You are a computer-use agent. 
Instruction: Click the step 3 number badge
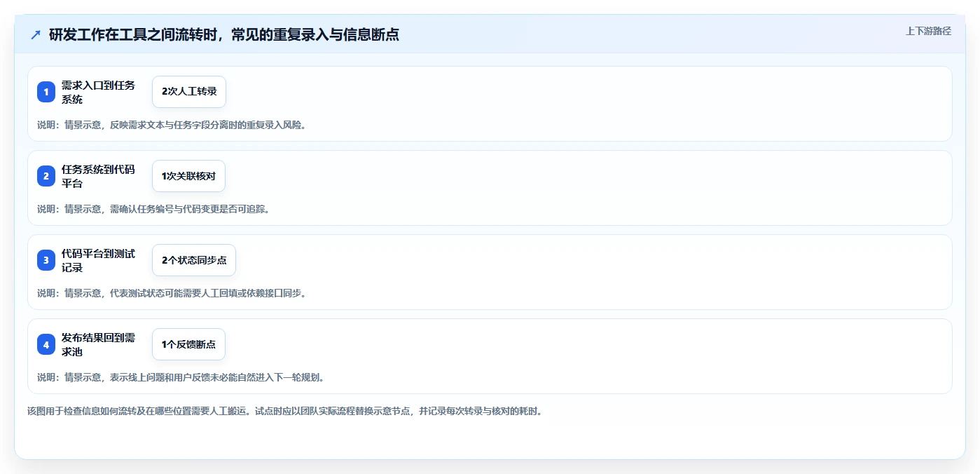46,260
